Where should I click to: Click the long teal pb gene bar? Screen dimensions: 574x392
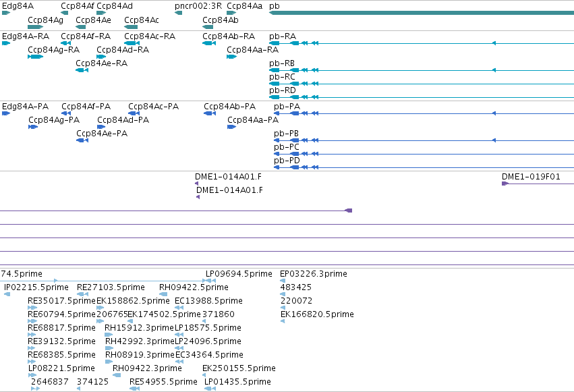422,13
